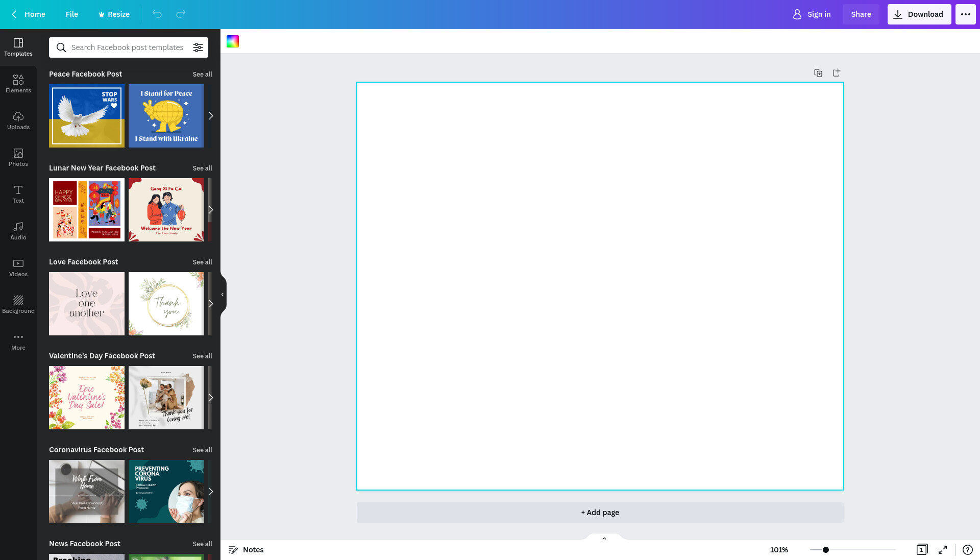Open the Templates sidebar tab
The image size is (980, 560).
[x=18, y=47]
